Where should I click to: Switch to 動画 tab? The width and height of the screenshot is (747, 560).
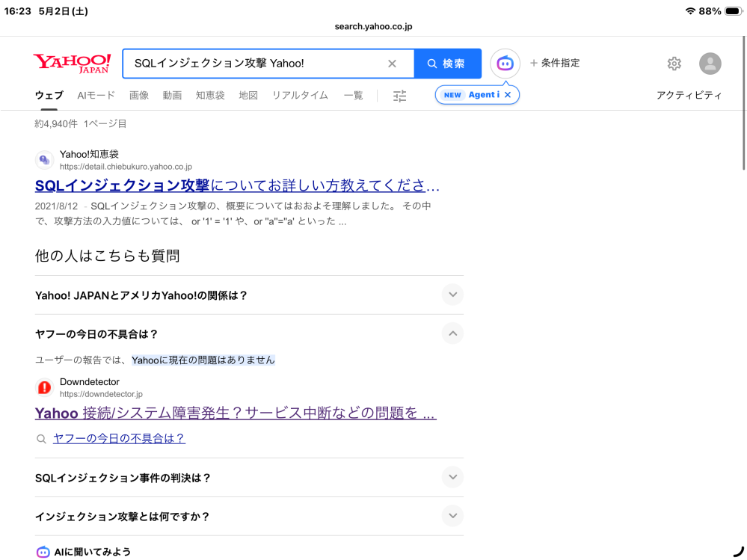172,95
